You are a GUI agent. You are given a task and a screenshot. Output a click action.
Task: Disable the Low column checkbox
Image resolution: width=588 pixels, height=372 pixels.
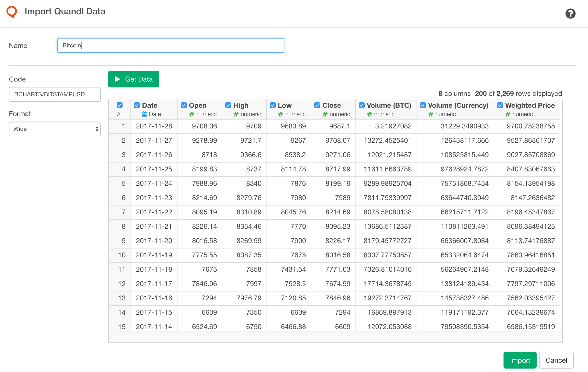pos(273,105)
